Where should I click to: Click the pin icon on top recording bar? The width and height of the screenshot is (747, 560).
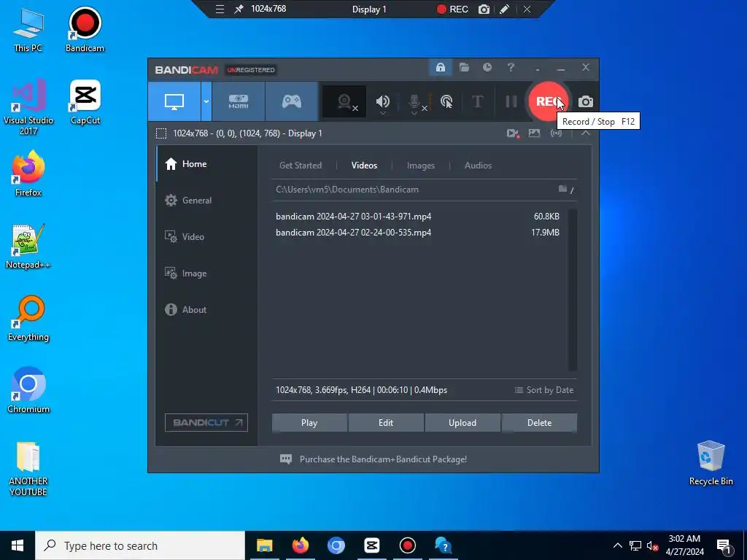pos(239,9)
